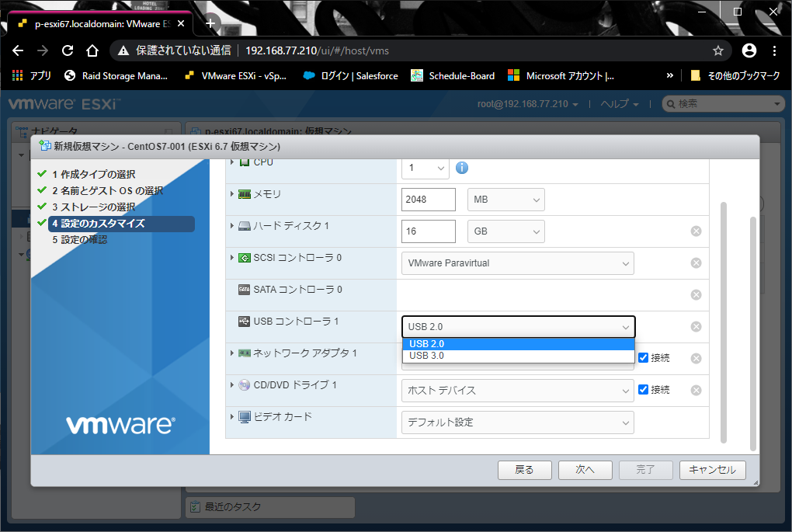
Task: Click the memory size input field
Action: [x=429, y=200]
